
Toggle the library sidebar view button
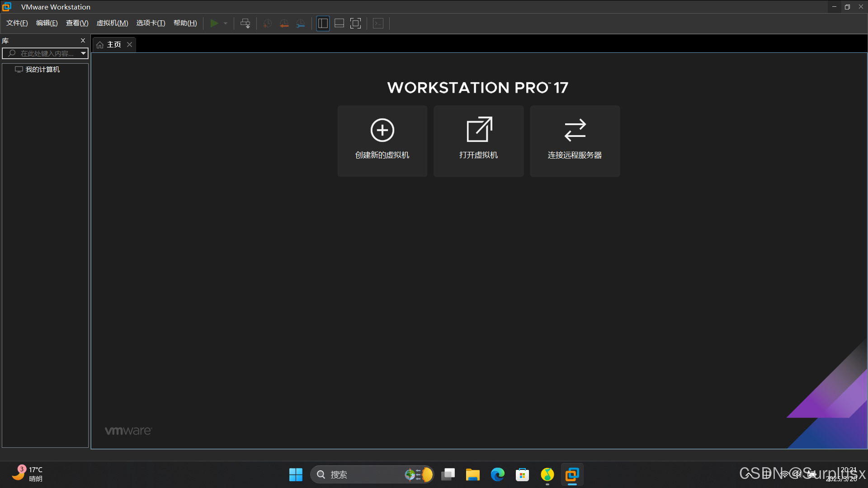tap(323, 23)
